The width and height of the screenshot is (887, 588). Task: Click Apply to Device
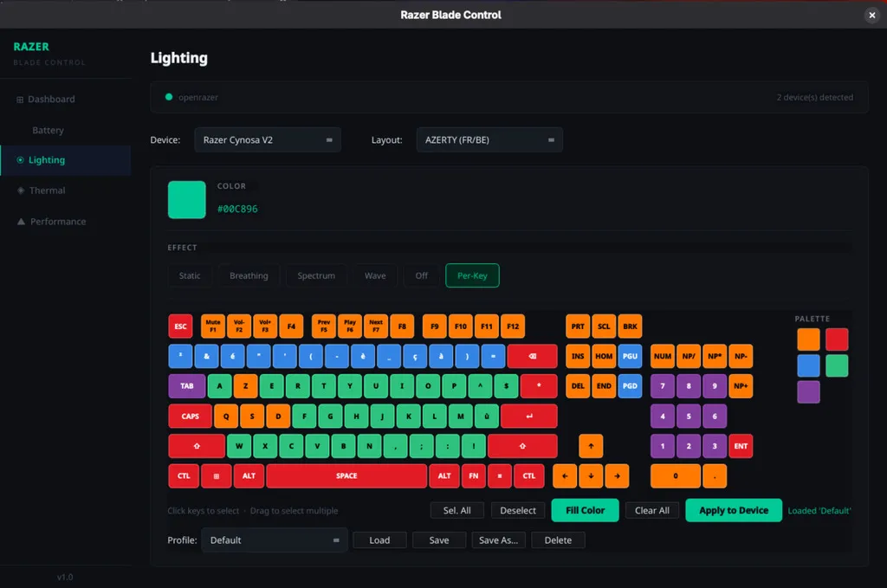click(734, 510)
